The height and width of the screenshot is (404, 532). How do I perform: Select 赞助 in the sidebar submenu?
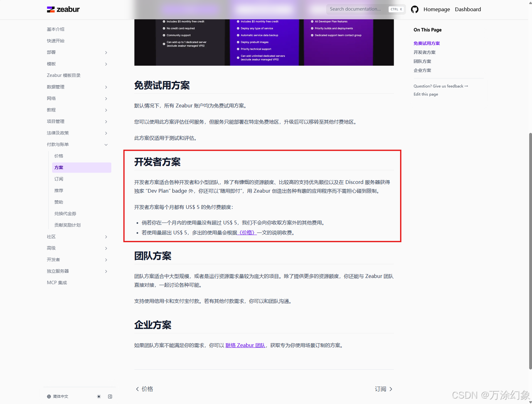[59, 202]
